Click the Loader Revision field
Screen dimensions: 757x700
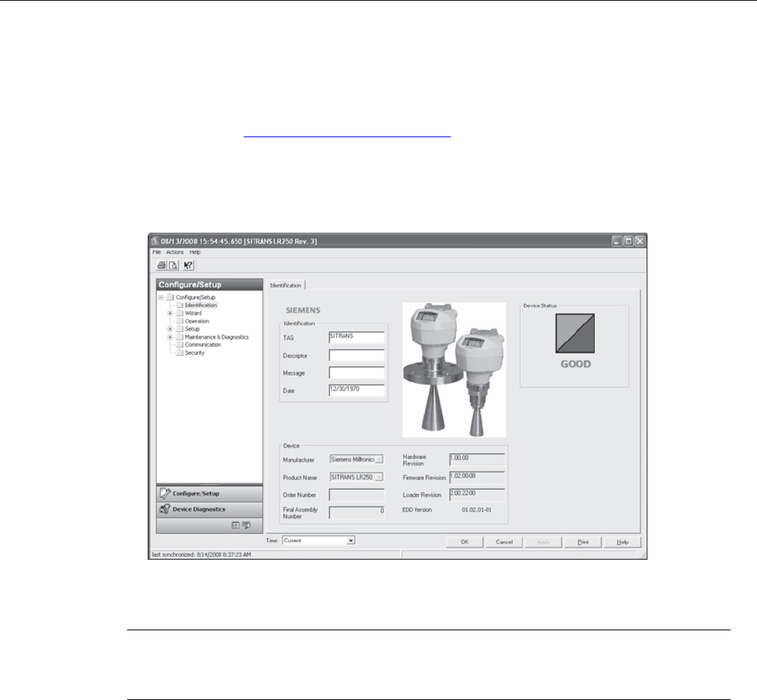(477, 495)
